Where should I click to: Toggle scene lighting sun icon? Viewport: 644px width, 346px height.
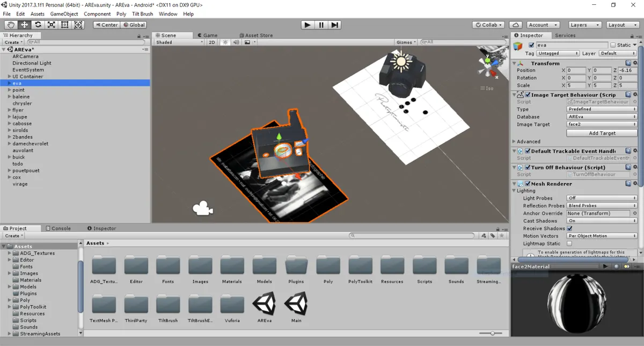pyautogui.click(x=225, y=42)
